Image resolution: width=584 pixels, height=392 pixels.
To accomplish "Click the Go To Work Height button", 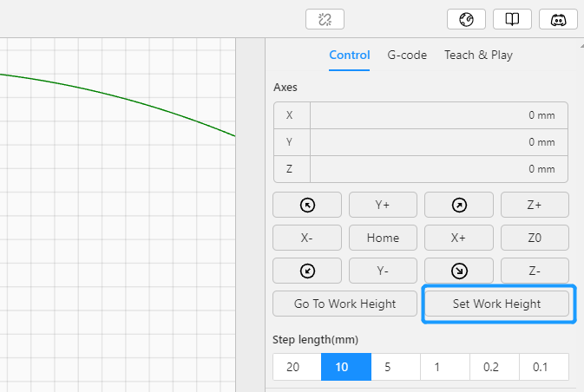I will tap(344, 304).
